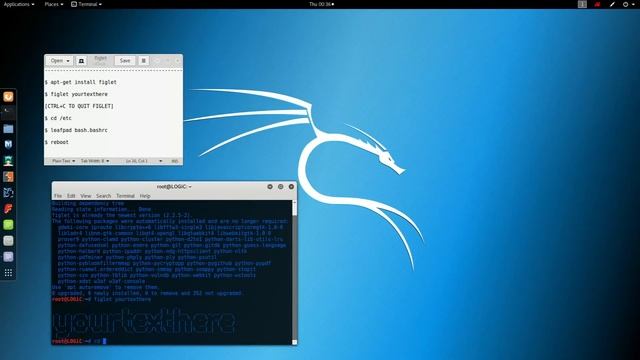Screen dimensions: 640x360
Task: Open the Armitage icon in the dock
Action: coord(8,160)
